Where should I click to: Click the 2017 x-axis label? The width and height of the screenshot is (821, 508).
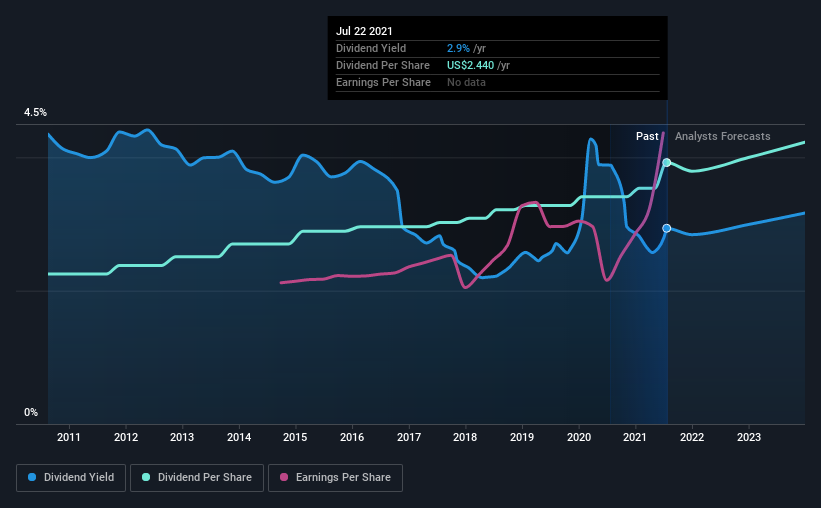[409, 437]
